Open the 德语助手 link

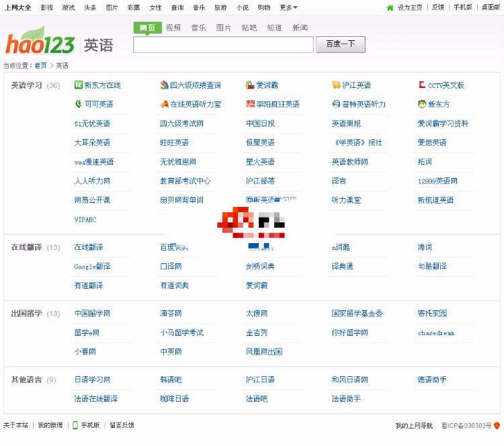point(432,380)
